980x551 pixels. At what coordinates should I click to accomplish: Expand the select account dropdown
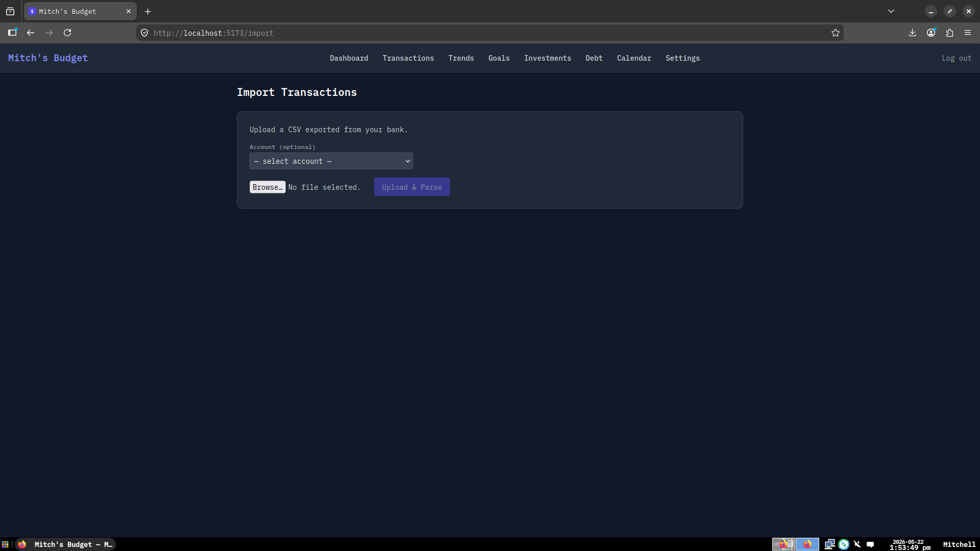click(331, 161)
